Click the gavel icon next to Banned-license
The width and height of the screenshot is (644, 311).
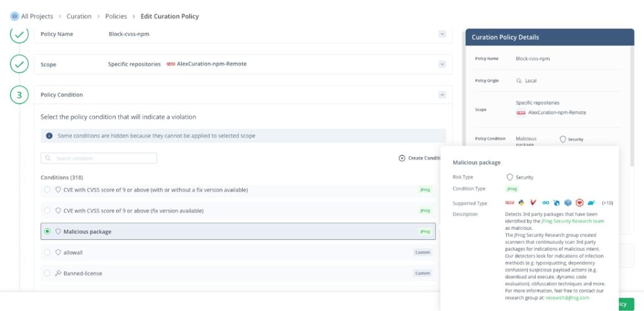click(58, 273)
